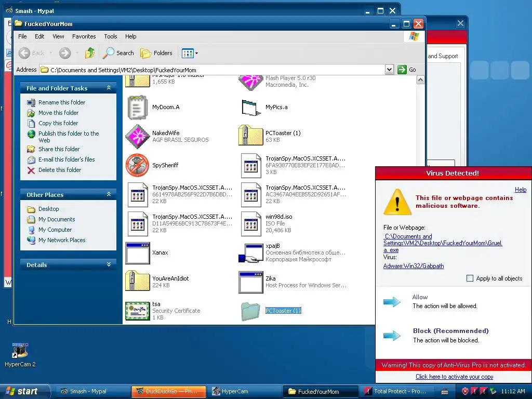Select the YouAreAnIdiot zip icon

[137, 281]
